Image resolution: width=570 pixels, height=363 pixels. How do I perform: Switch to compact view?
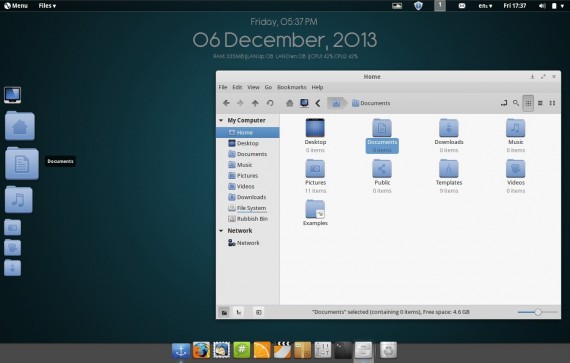tap(552, 103)
